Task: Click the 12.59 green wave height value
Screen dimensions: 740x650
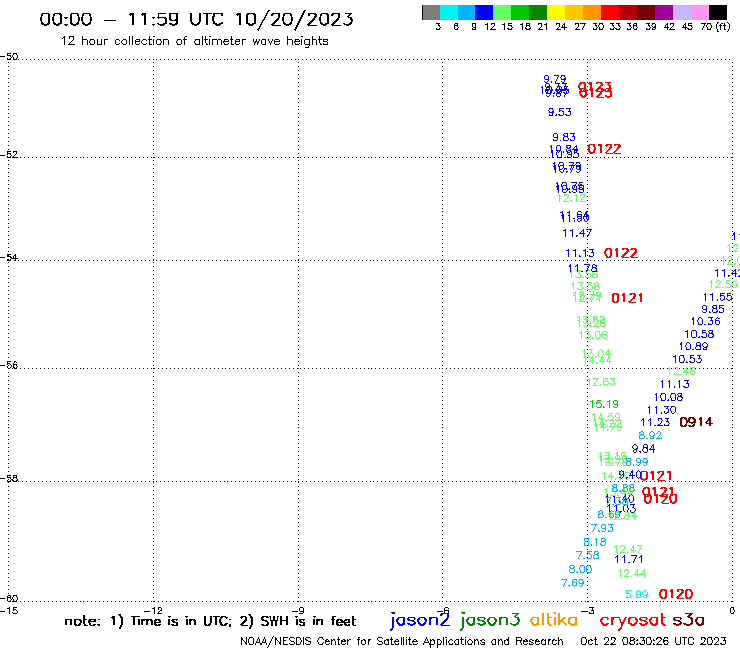Action: 723,284
